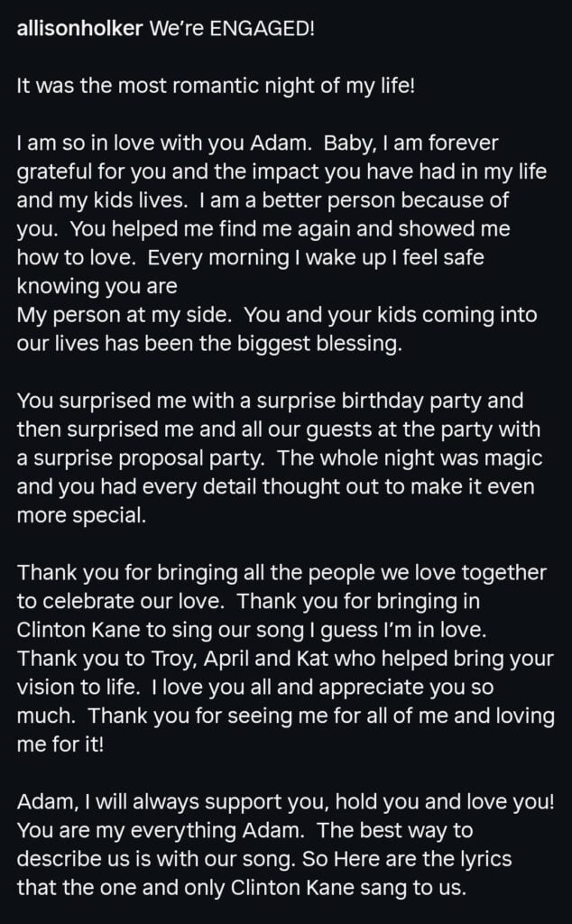572x924 pixels.
Task: Click the "more special." line
Action: tap(79, 516)
